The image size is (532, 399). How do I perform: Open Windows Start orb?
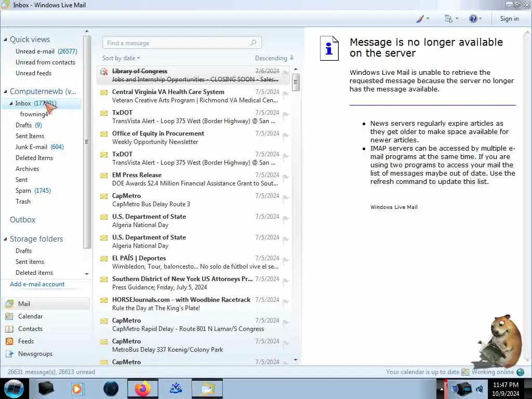[x=14, y=389]
